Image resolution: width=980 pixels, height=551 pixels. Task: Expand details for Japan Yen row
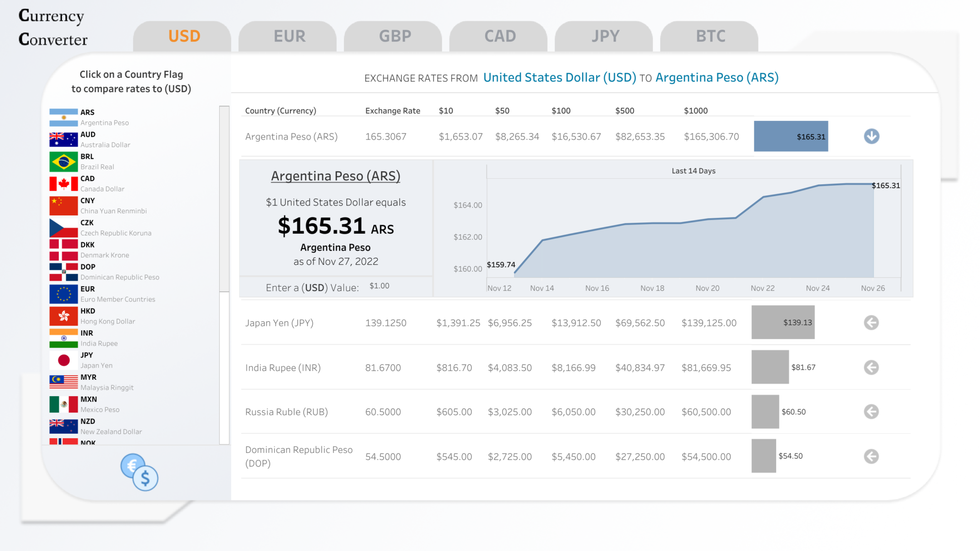coord(871,322)
